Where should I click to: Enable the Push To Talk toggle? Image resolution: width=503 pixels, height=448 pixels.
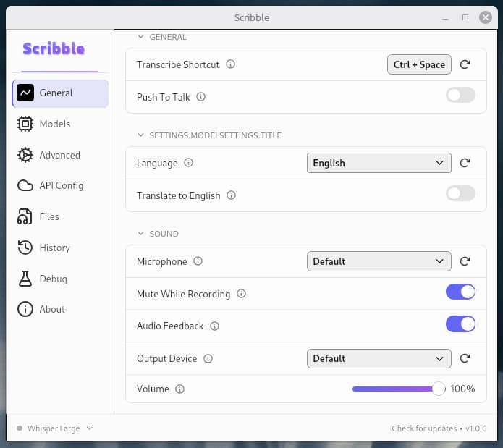[460, 95]
